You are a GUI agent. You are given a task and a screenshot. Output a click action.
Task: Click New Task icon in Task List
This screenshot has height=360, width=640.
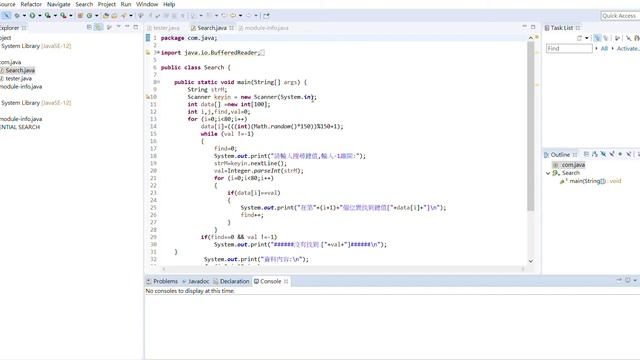579,38
